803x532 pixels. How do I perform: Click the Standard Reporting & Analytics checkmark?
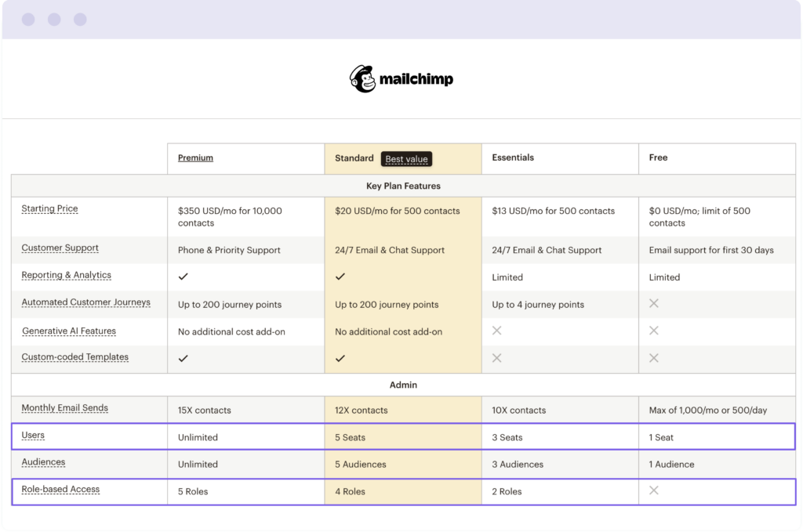coord(340,277)
